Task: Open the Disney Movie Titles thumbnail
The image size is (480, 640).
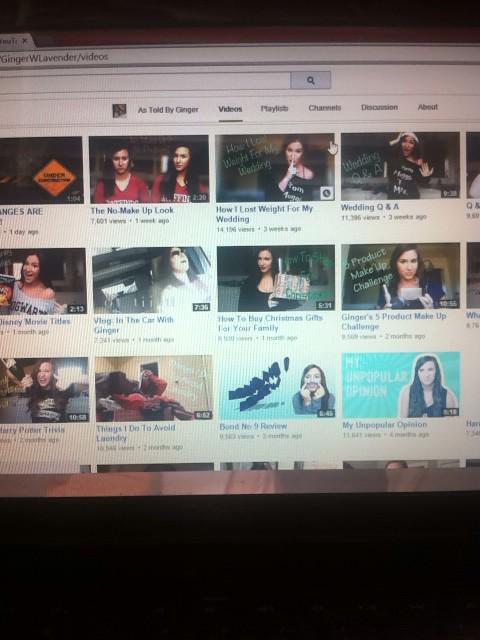Action: pyautogui.click(x=42, y=281)
